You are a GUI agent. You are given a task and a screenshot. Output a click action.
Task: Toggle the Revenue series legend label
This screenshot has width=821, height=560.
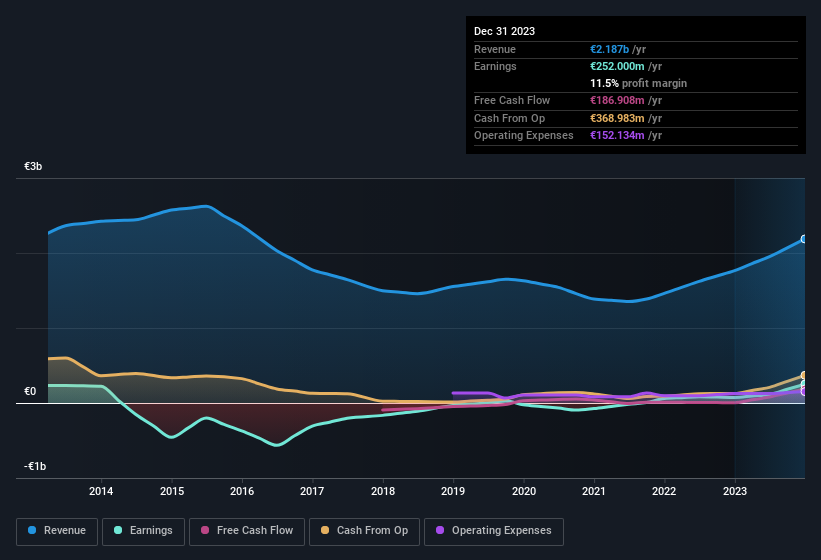pos(66,531)
